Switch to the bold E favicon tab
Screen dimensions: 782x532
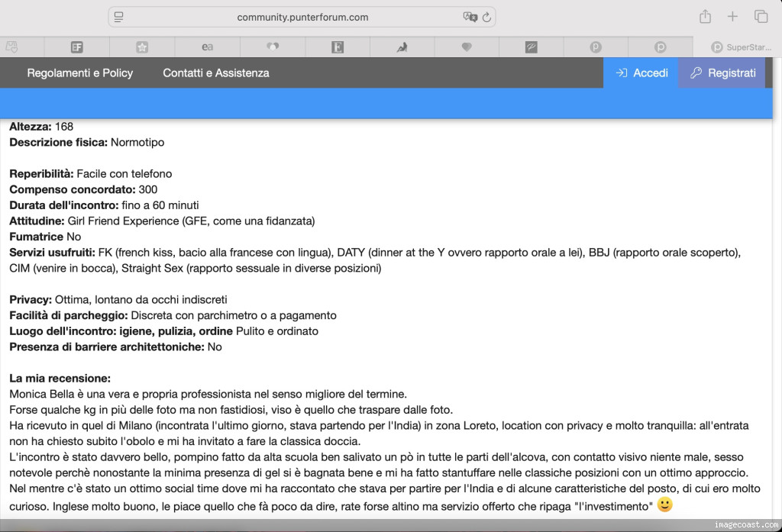(x=337, y=47)
